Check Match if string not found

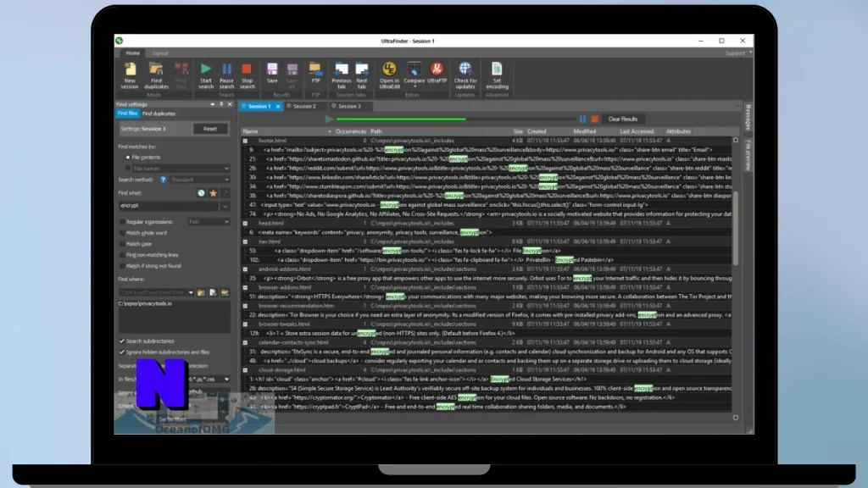(122, 266)
